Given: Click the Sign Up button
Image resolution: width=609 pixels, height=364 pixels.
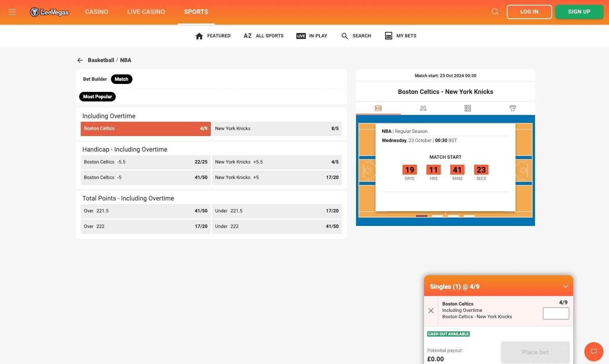Looking at the screenshot, I should [x=579, y=12].
